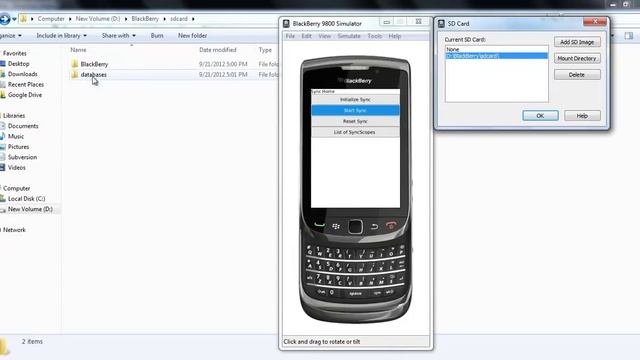Viewport: 640px width, 360px height.
Task: Click Computer in address breadcrumb
Action: click(51, 19)
